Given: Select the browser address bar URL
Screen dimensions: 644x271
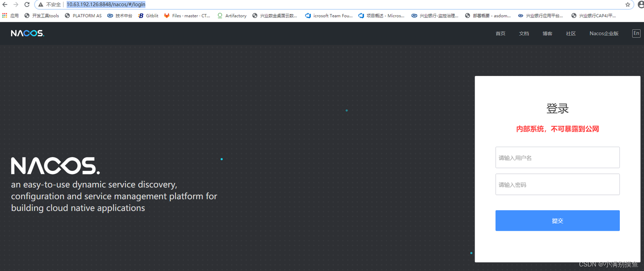Looking at the screenshot, I should (x=106, y=4).
